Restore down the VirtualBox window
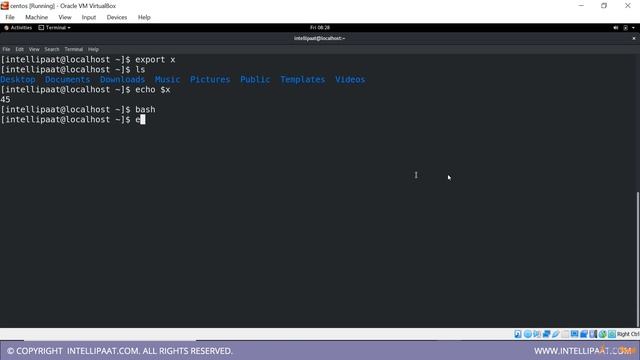Image resolution: width=640 pixels, height=360 pixels. click(x=604, y=6)
